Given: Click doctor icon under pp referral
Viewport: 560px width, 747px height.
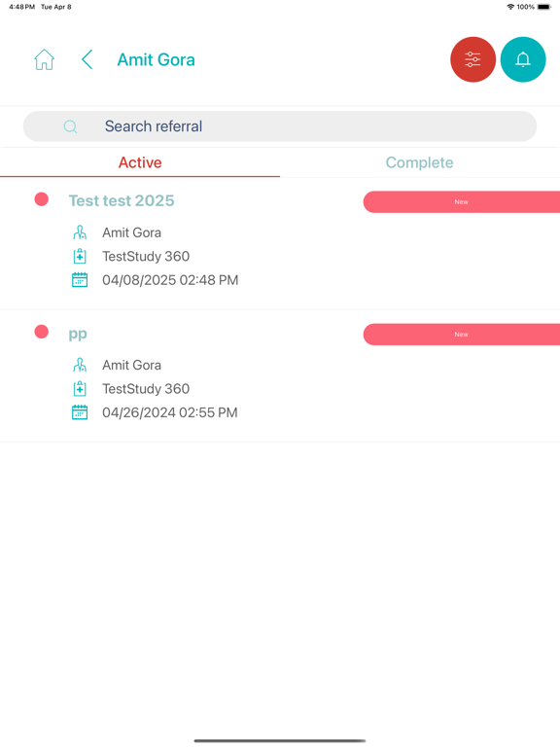Looking at the screenshot, I should tap(80, 365).
